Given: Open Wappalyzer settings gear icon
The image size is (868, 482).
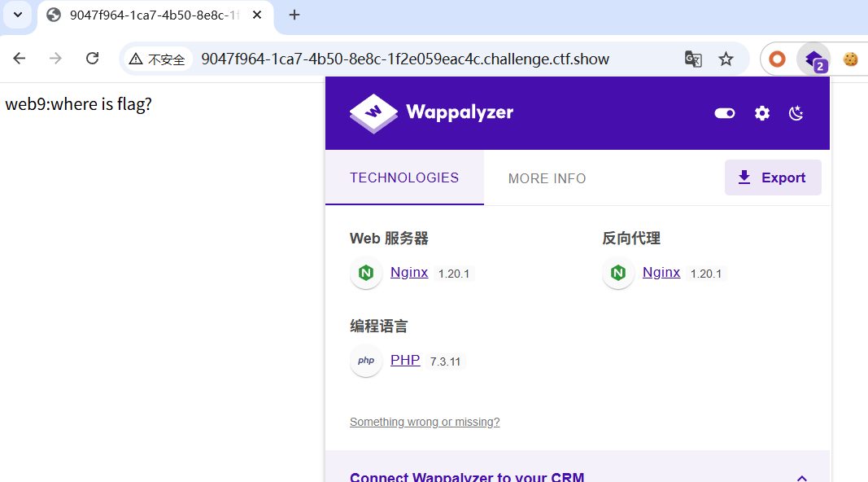Looking at the screenshot, I should coord(761,113).
